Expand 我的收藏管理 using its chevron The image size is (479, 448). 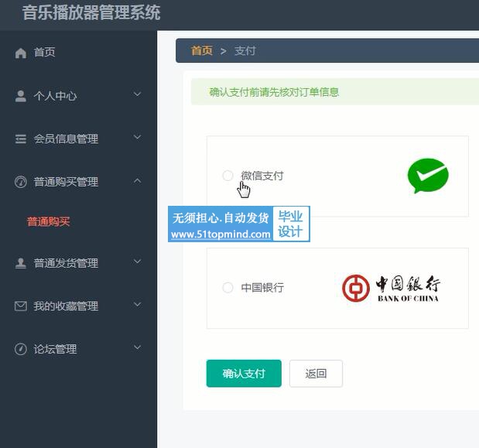[x=138, y=304]
